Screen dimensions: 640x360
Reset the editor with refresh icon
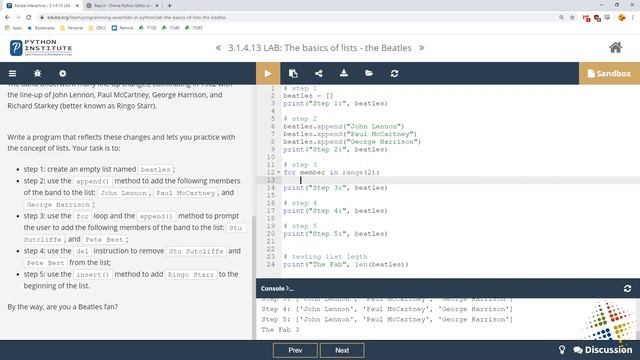point(394,73)
